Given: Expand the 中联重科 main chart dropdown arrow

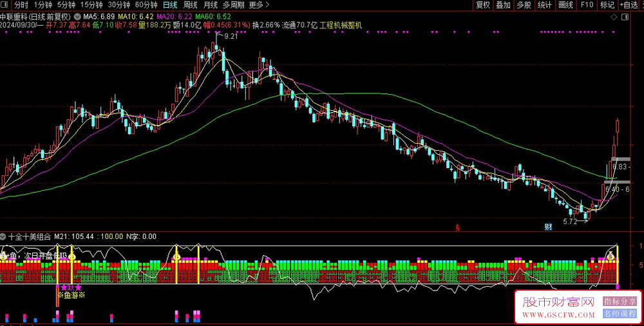Looking at the screenshot, I should pos(78,16).
